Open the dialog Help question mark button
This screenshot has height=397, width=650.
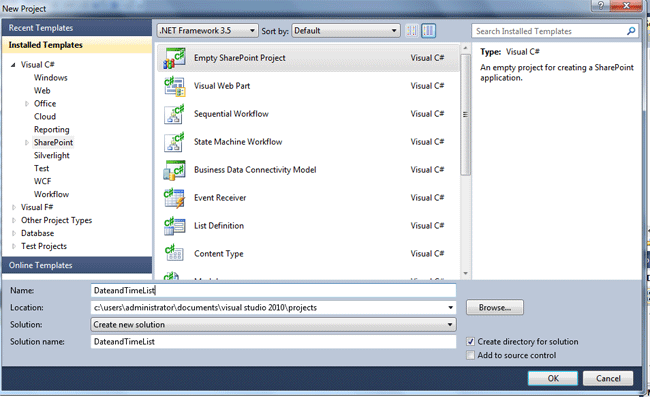(601, 5)
